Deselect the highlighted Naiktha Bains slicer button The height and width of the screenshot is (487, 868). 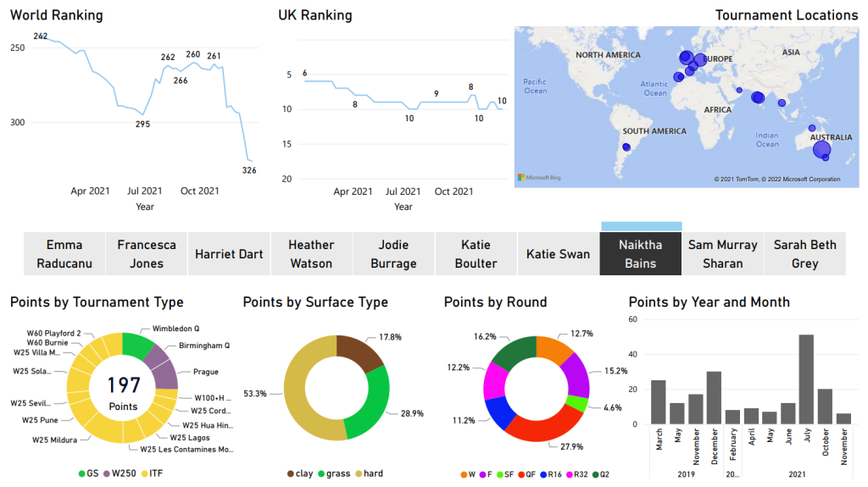(640, 254)
